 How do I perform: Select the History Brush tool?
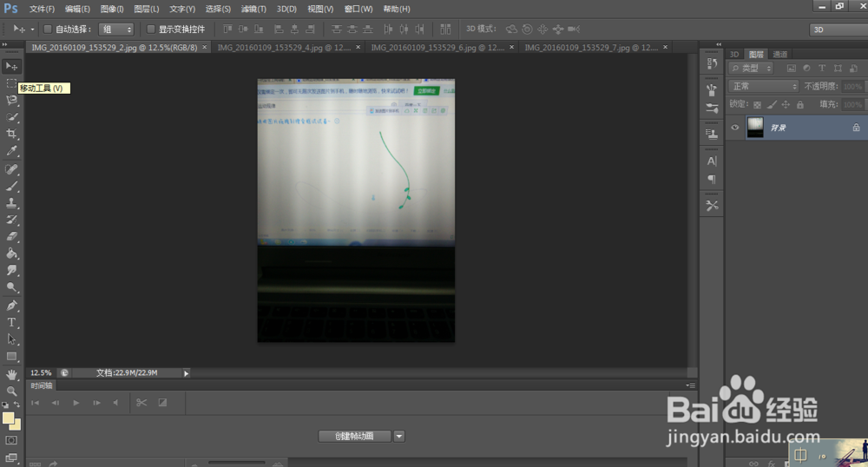tap(11, 219)
